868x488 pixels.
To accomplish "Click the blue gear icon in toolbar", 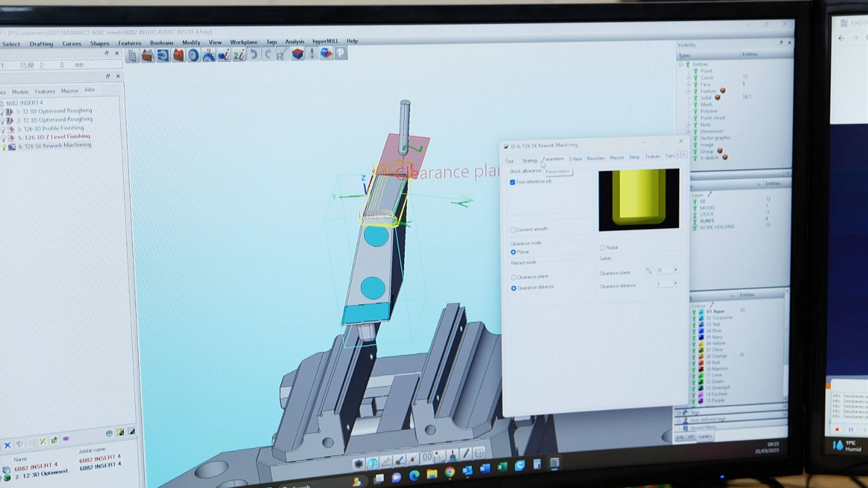I will click(193, 55).
